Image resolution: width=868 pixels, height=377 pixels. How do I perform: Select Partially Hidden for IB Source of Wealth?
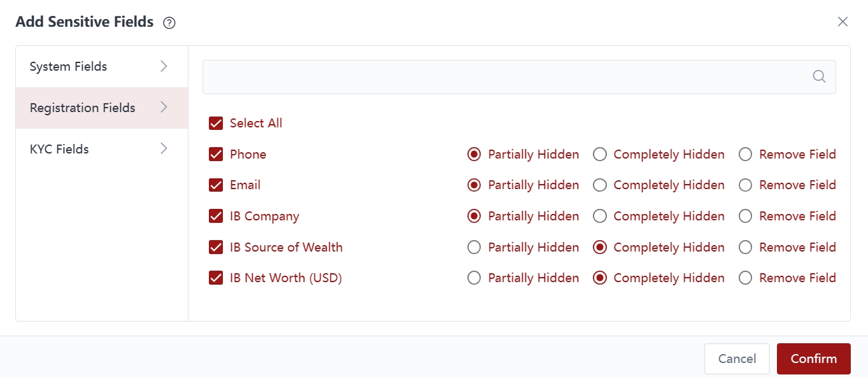[x=474, y=247]
